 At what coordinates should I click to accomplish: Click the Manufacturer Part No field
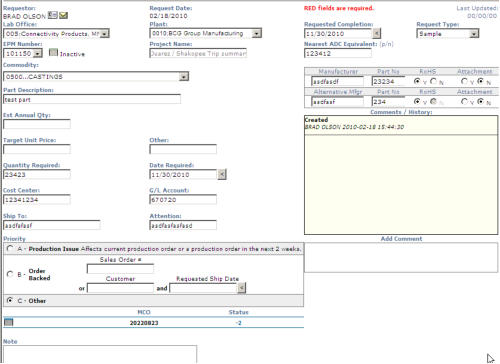point(389,81)
